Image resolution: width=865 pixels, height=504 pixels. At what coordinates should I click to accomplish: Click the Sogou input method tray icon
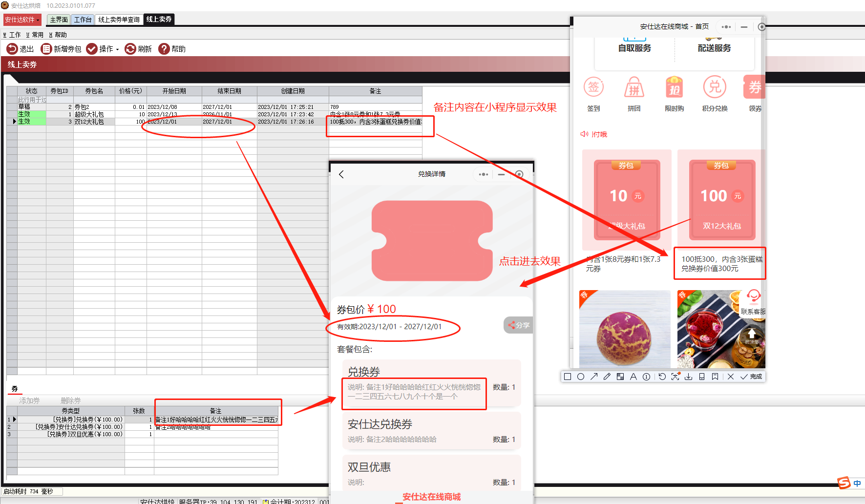844,483
